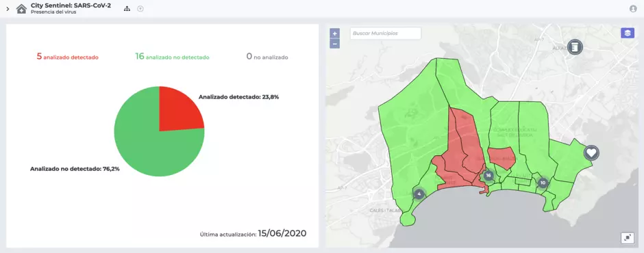Select the heart marker on map
Screen dimensions: 644x253
point(591,153)
